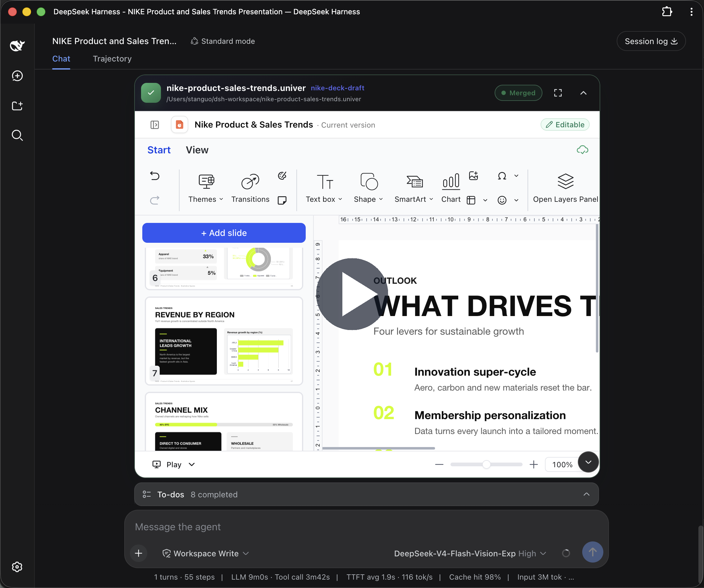The image size is (704, 588).
Task: Click the send arrow button
Action: [x=592, y=552]
